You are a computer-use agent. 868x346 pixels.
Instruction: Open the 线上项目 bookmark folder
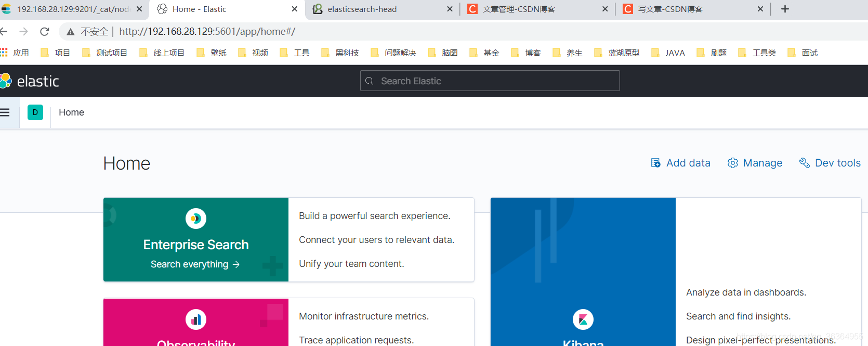[x=162, y=53]
